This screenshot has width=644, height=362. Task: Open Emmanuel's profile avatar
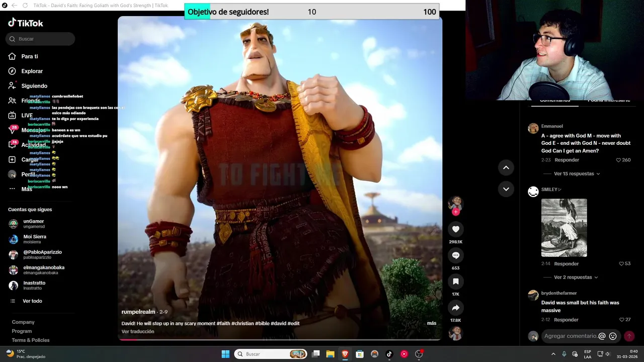click(533, 128)
